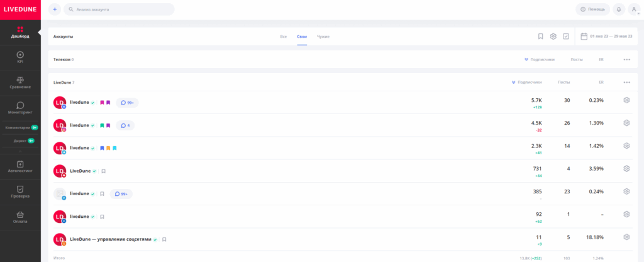
Task: Switch to the Все tab
Action: [x=284, y=37]
